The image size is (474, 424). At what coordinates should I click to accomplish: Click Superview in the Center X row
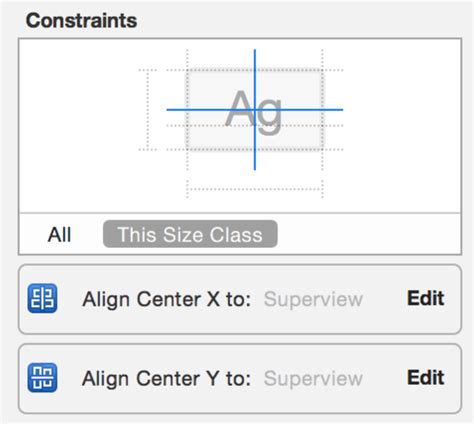pyautogui.click(x=313, y=299)
